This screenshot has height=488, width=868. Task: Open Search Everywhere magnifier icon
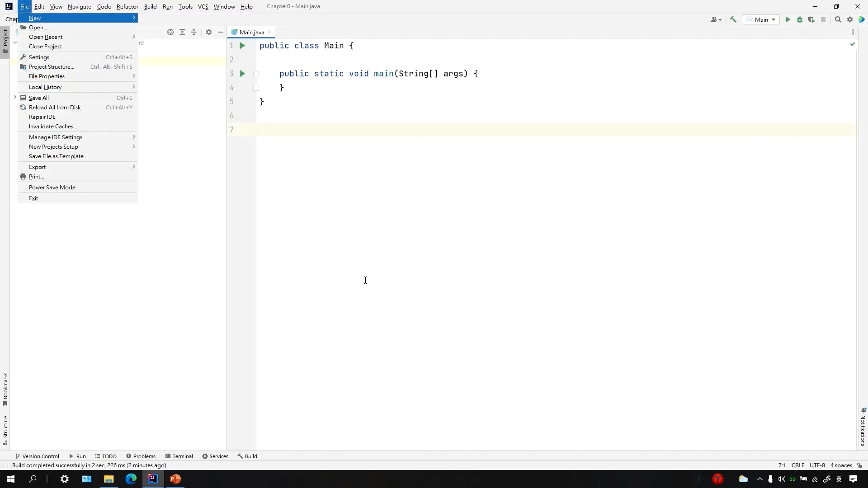(x=838, y=19)
